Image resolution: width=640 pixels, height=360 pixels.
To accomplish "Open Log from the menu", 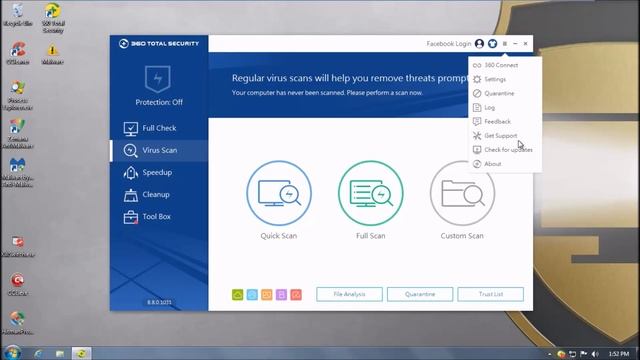I will point(505,108).
